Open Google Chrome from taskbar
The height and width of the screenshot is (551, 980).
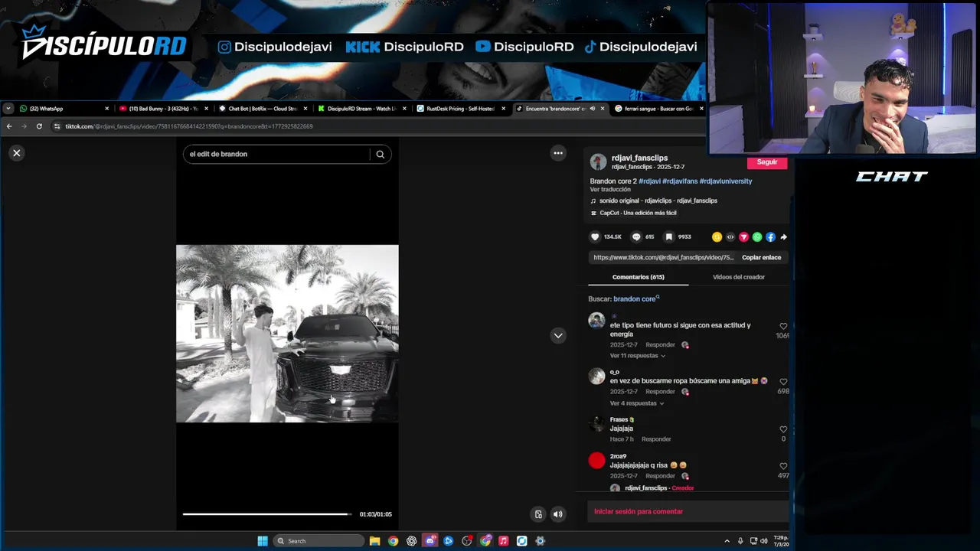click(393, 541)
